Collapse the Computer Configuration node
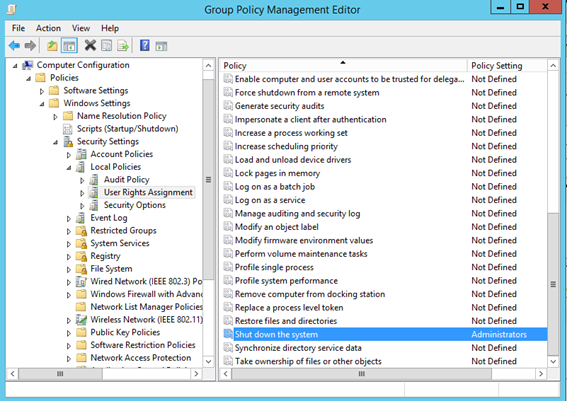Viewport: 567px width, 401px height. [15, 66]
